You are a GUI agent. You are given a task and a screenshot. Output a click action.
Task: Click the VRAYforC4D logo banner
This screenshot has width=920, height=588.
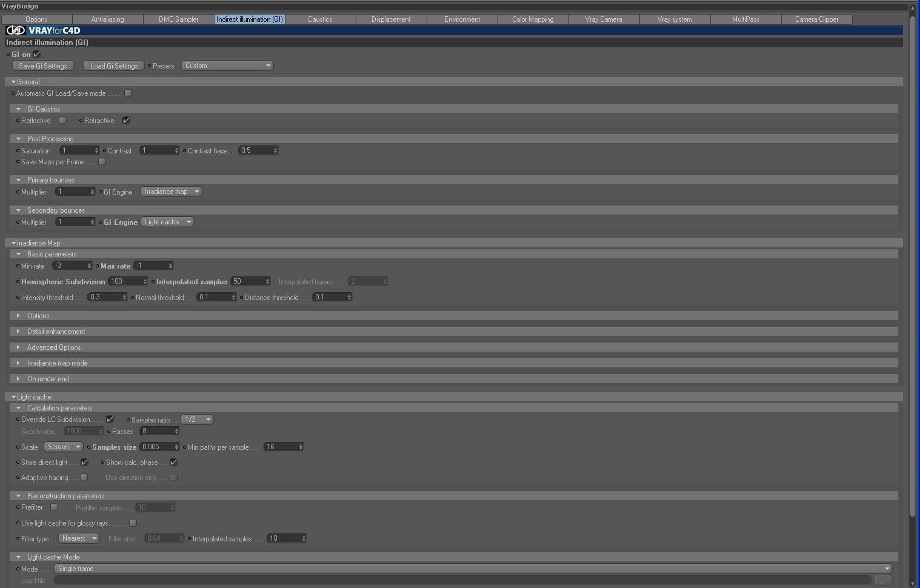[x=454, y=30]
